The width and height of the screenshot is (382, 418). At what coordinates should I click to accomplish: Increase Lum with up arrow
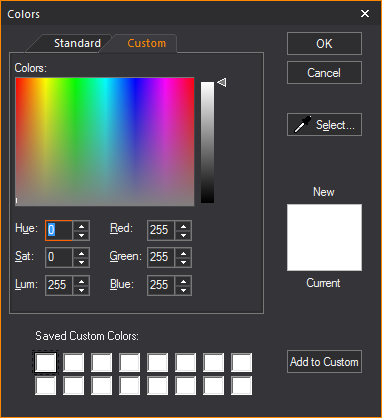click(x=81, y=281)
